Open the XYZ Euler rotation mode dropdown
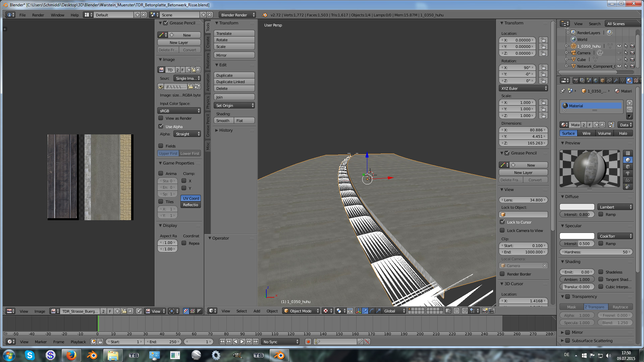Screen dimensions: 644x362 click(523, 88)
